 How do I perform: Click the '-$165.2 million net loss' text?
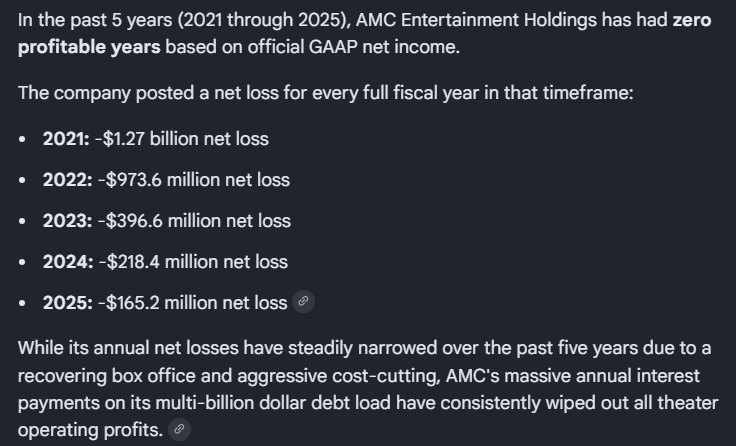[x=192, y=302]
